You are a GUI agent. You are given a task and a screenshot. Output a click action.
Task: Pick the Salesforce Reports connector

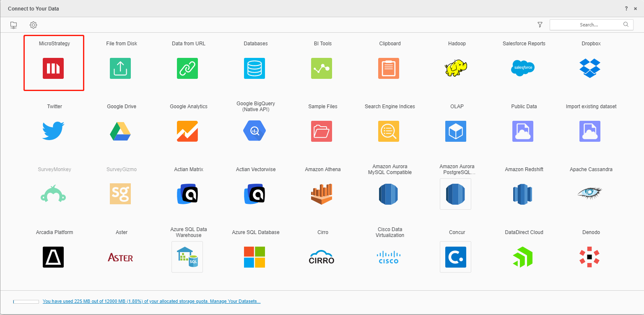pos(523,68)
